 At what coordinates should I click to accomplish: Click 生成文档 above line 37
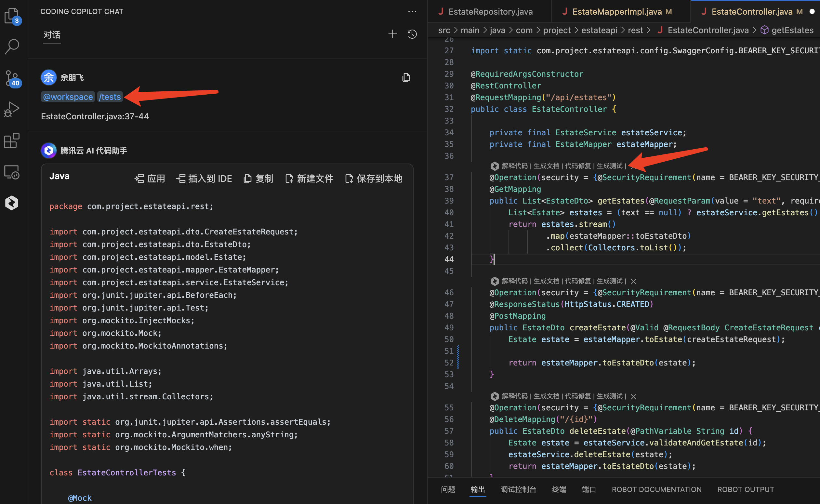[x=546, y=166]
